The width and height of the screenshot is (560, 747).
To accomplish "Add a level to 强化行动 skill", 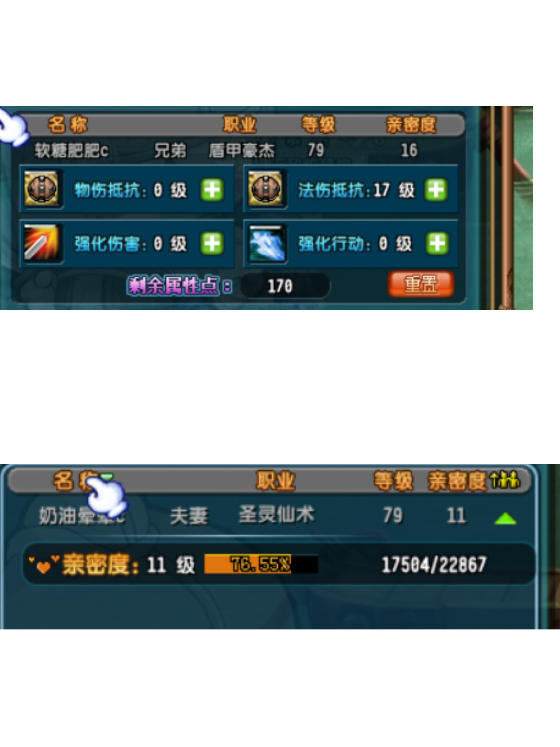I will pyautogui.click(x=437, y=243).
